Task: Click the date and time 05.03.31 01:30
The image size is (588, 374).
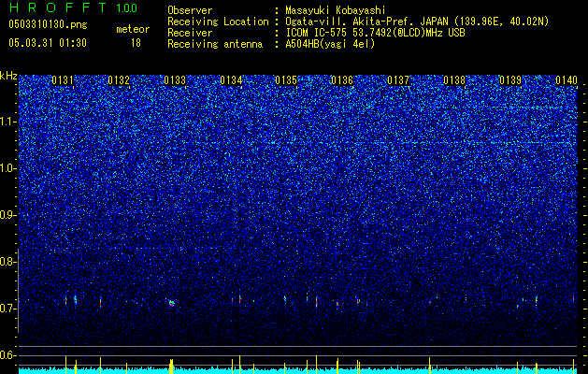Action: coord(48,43)
